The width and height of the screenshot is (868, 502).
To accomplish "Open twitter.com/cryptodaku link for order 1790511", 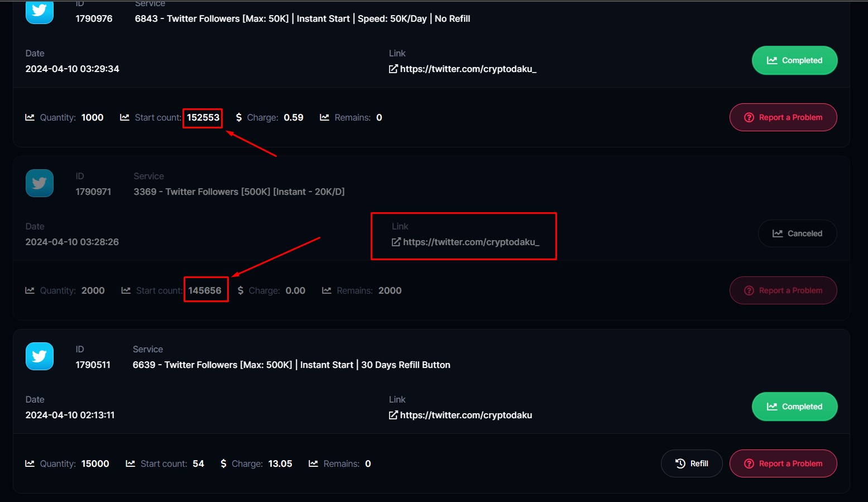I will (466, 415).
